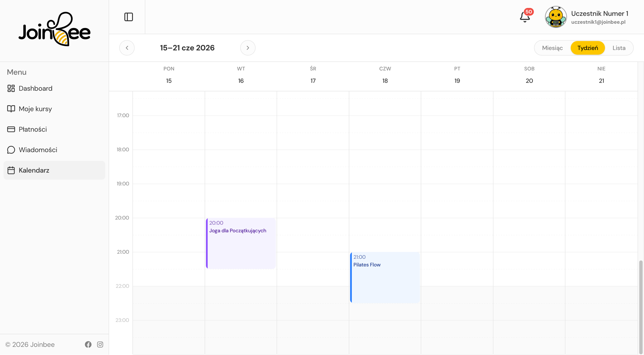Click the JoinBee logo
The width and height of the screenshot is (644, 355).
(54, 29)
